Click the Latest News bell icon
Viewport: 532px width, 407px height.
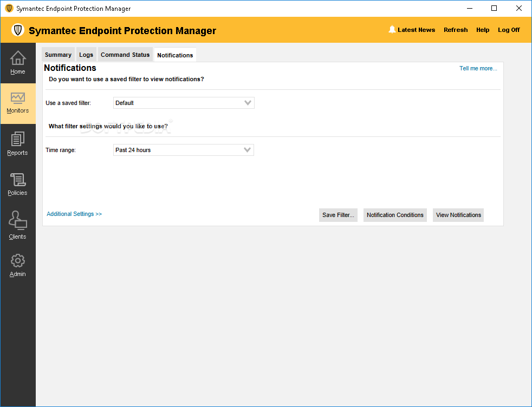tap(392, 30)
